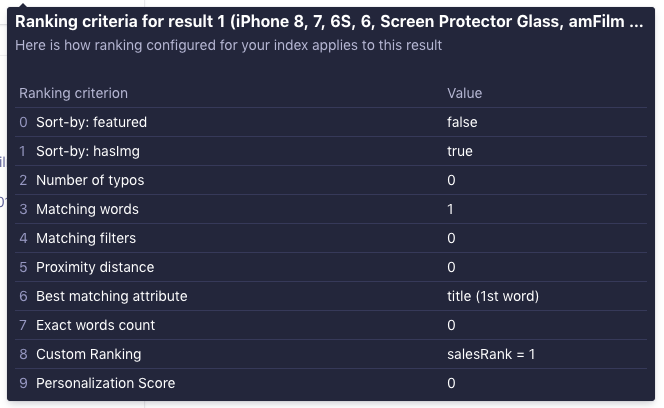Click the ranking configuration description subtitle
This screenshot has height=408, width=664.
coord(229,45)
